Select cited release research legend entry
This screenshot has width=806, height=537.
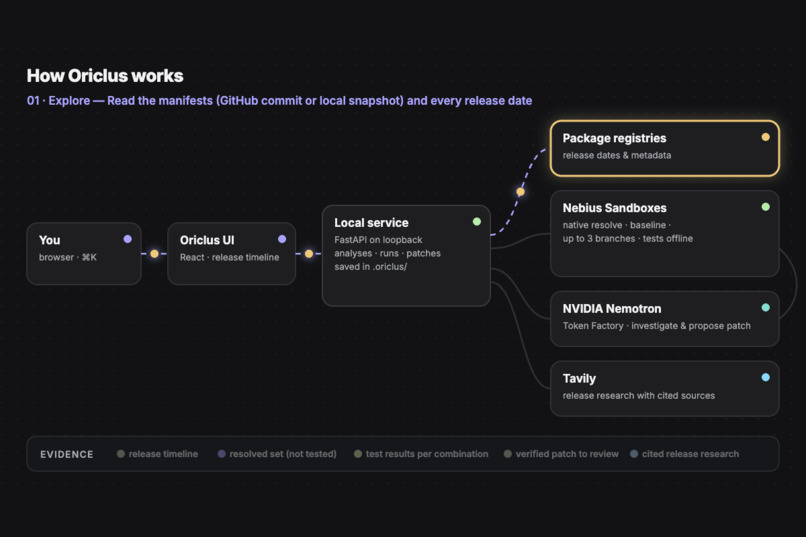[x=685, y=454]
